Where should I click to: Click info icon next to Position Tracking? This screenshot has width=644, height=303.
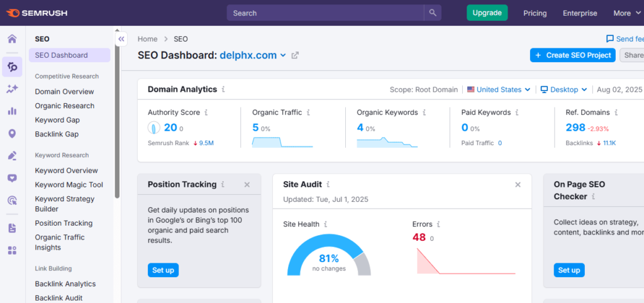(x=223, y=185)
